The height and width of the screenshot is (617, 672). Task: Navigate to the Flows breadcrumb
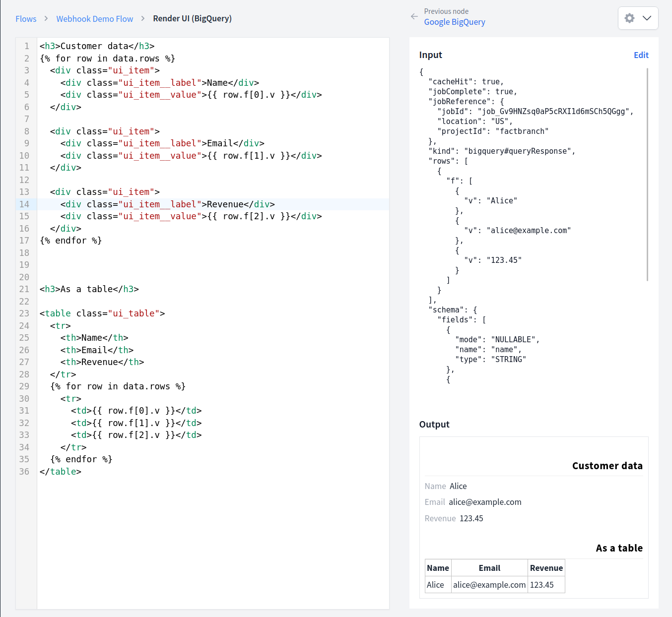pyautogui.click(x=26, y=18)
